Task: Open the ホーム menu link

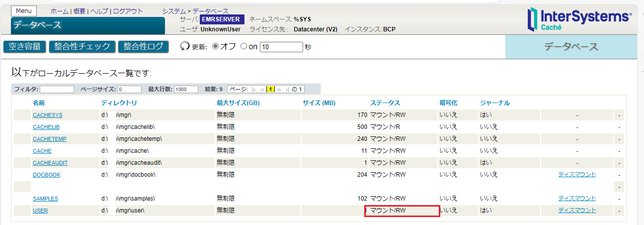Action: point(59,11)
